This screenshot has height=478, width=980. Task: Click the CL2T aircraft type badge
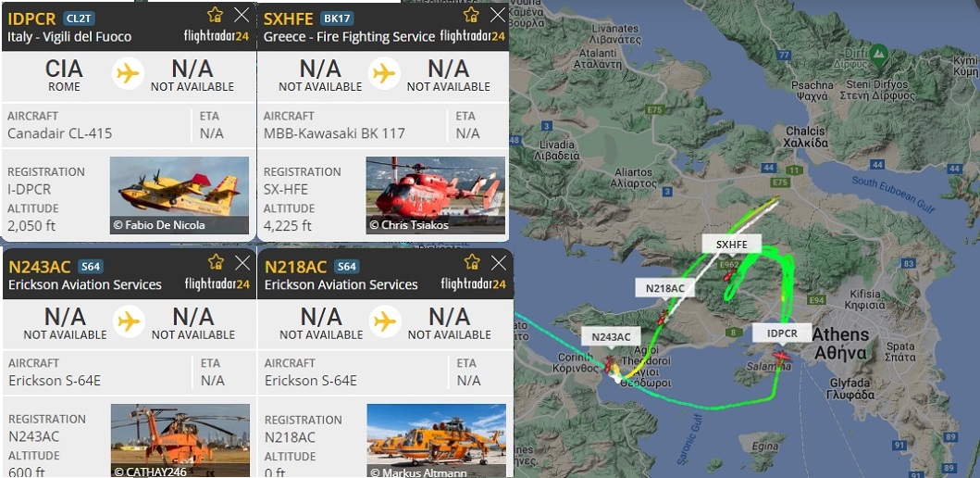[78, 19]
